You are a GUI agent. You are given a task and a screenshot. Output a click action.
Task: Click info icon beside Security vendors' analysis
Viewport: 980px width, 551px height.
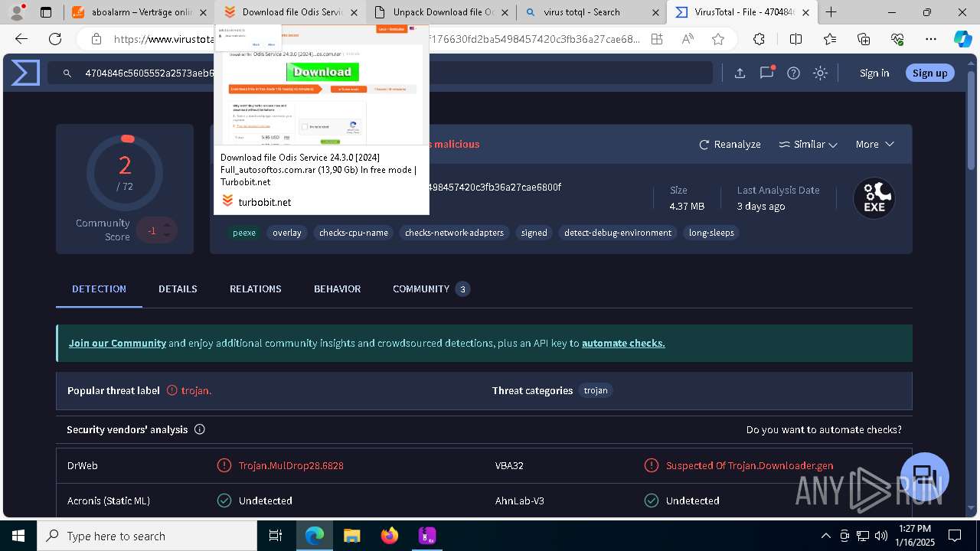tap(200, 429)
